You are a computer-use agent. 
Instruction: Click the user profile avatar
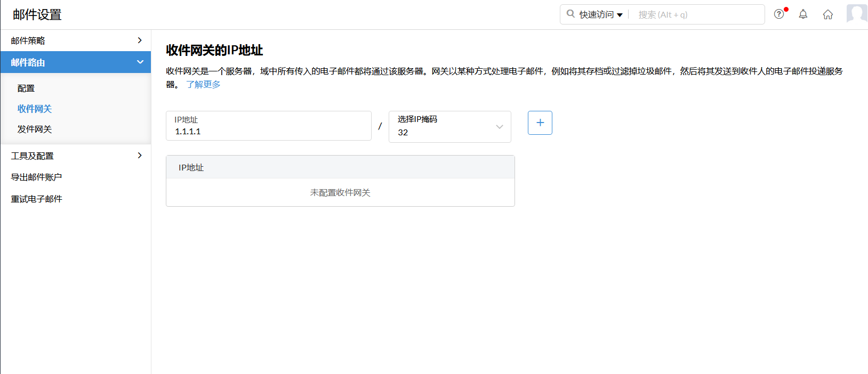click(857, 13)
